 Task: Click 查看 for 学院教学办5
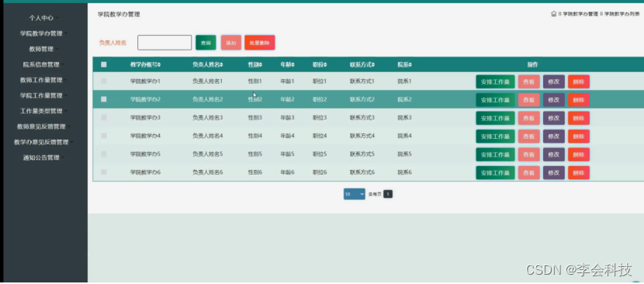pyautogui.click(x=529, y=154)
